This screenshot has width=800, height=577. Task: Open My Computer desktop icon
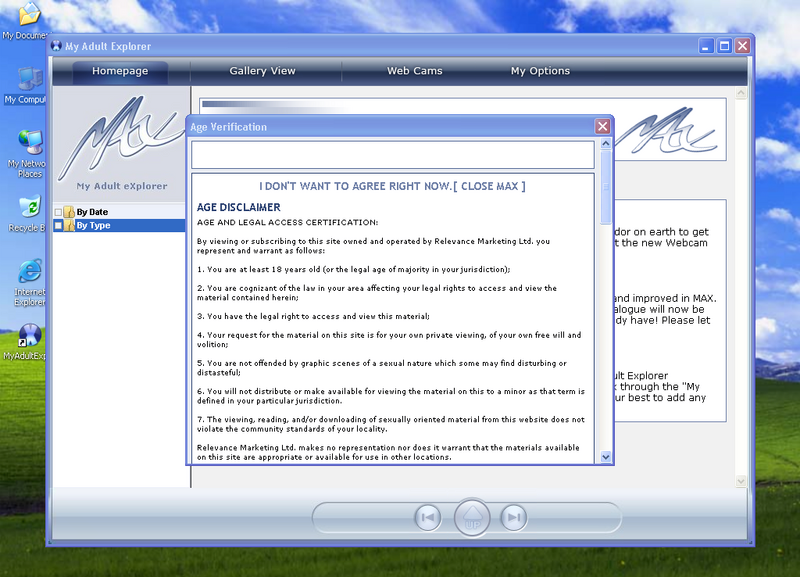30,80
